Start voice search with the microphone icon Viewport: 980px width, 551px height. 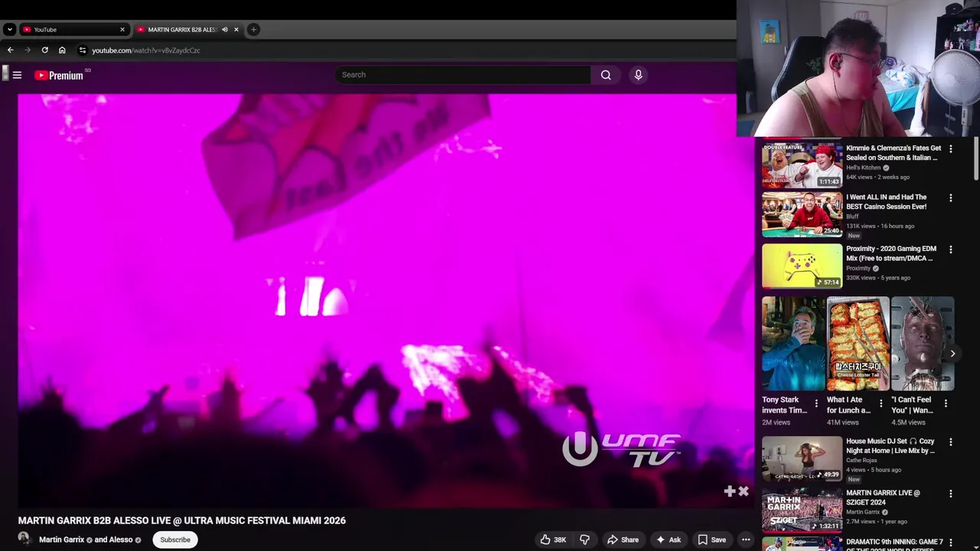638,75
